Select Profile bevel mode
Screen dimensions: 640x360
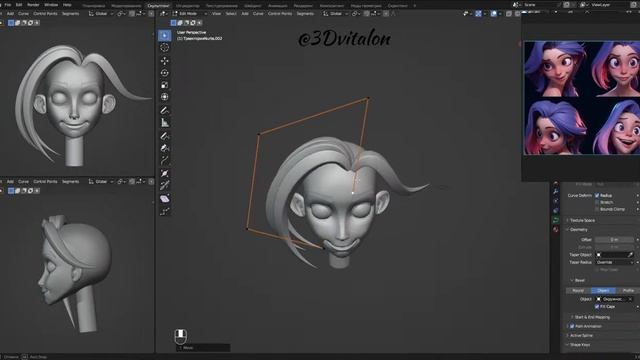click(628, 291)
